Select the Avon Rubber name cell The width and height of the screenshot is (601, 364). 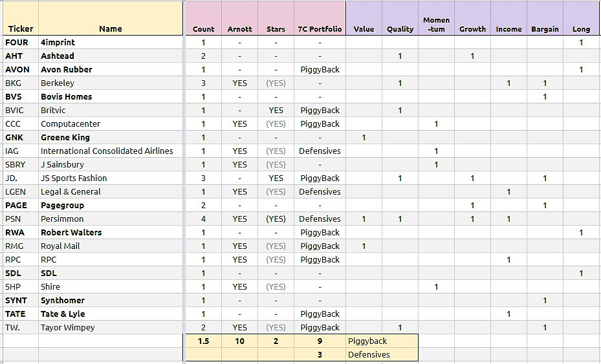[111, 69]
